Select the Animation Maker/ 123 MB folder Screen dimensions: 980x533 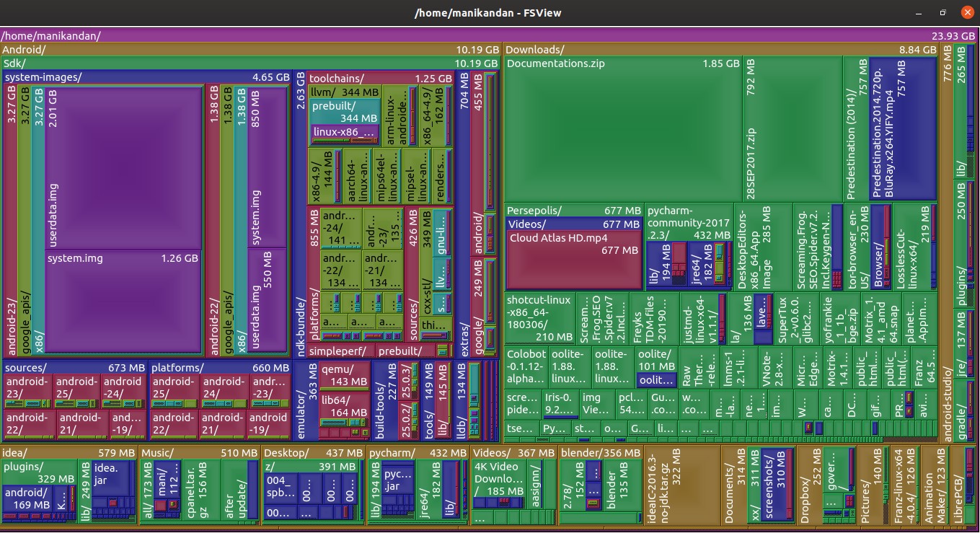coord(935,485)
